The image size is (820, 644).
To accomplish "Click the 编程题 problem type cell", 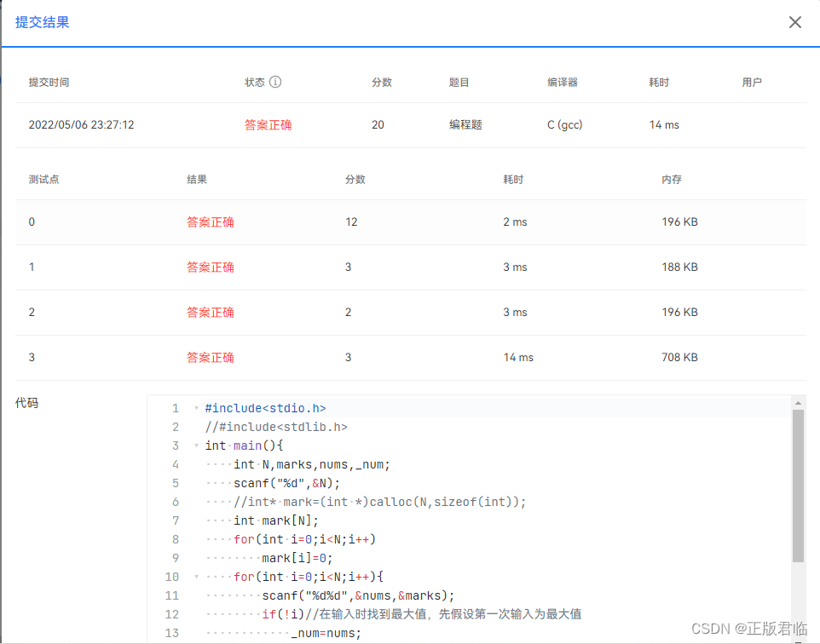I will point(465,125).
